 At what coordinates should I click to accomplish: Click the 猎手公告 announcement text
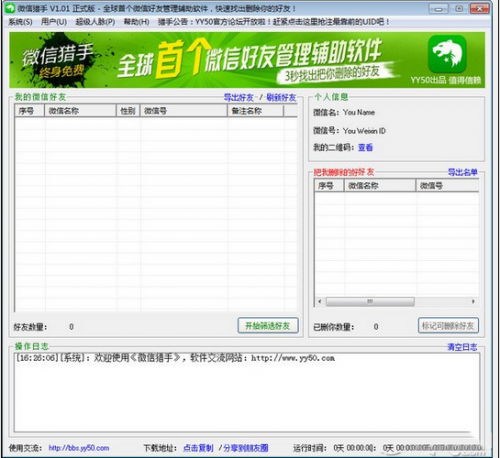coord(273,22)
